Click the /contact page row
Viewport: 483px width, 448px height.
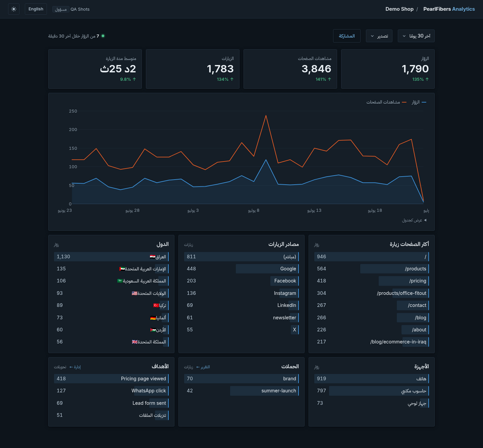point(372,305)
